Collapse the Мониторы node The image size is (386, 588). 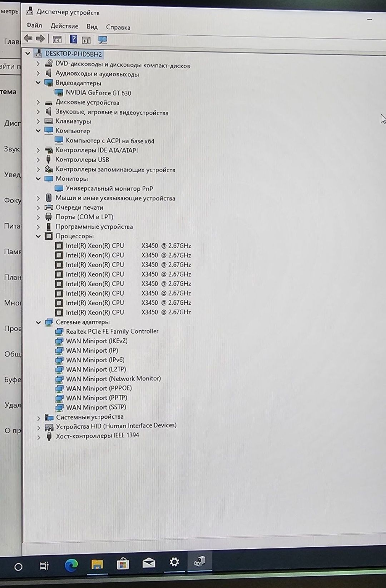pos(38,179)
